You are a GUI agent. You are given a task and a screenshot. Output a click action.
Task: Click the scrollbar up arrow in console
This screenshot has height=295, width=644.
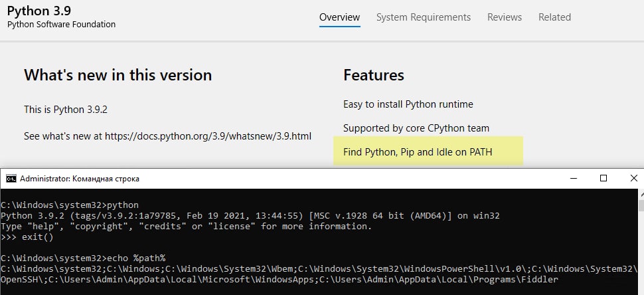pos(641,193)
